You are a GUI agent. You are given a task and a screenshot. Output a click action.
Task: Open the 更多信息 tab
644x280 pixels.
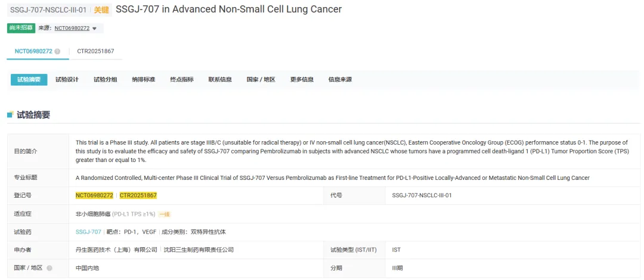(302, 80)
